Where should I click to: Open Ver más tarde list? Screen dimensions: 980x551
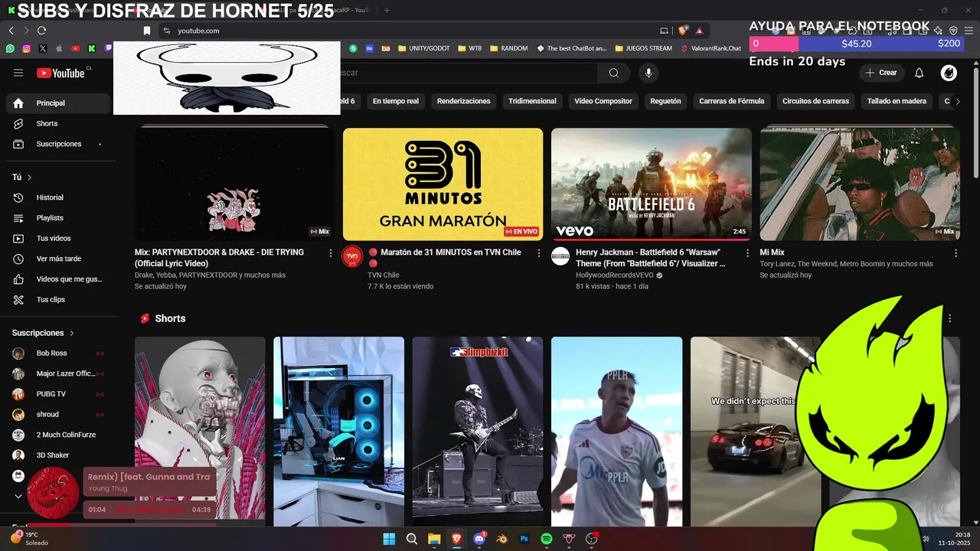point(59,259)
